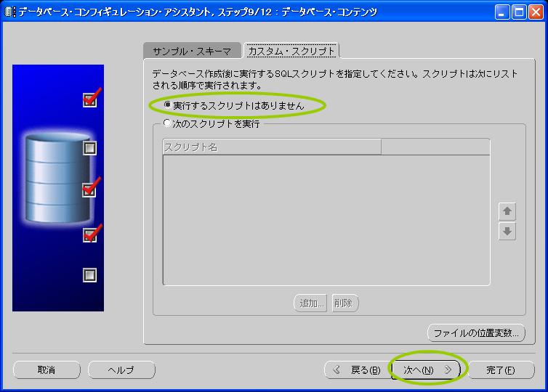The height and width of the screenshot is (392, 548).
Task: Click the database cylinder image
Action: click(57, 178)
